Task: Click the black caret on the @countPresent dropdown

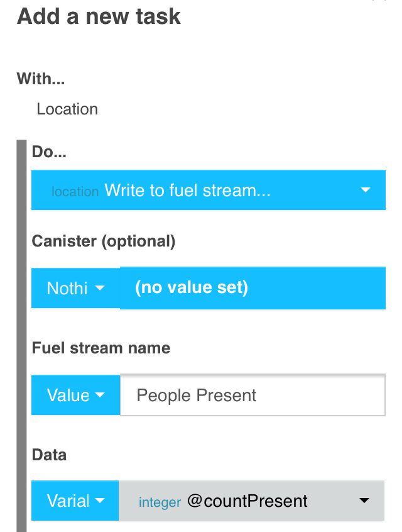Action: tap(364, 501)
